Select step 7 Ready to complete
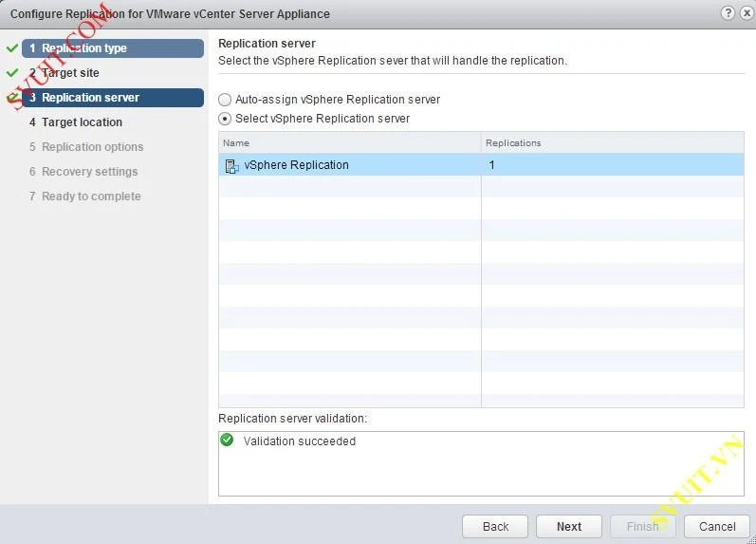 tap(85, 196)
